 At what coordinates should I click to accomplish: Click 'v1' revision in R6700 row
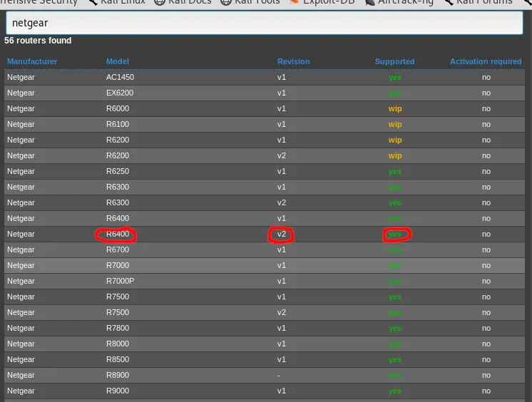point(281,249)
